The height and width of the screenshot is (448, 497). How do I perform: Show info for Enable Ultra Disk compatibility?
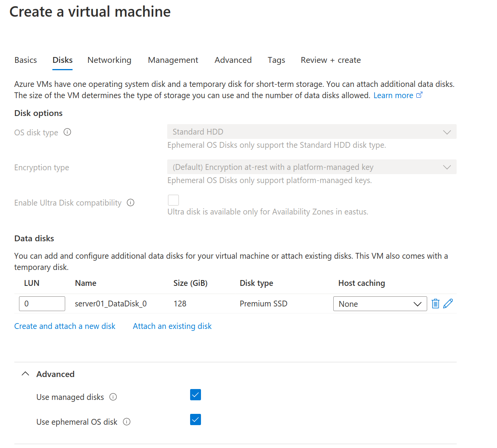click(131, 202)
